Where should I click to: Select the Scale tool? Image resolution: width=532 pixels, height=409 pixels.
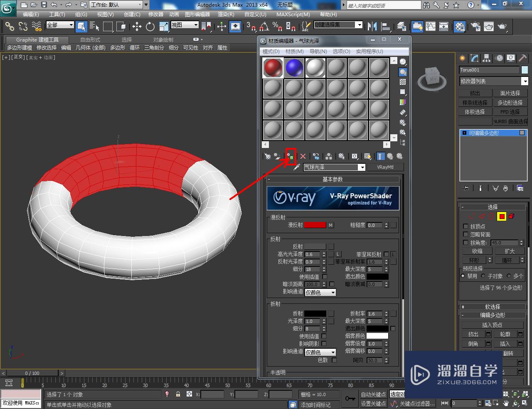point(163,26)
